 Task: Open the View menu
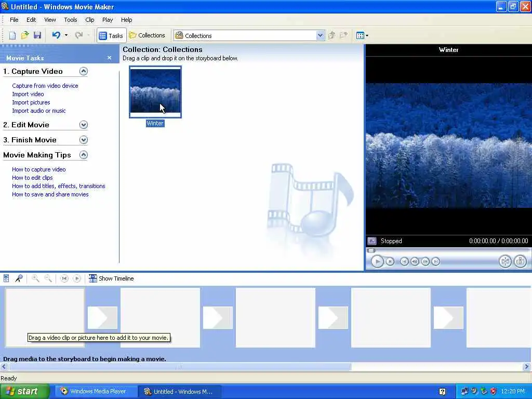point(50,20)
